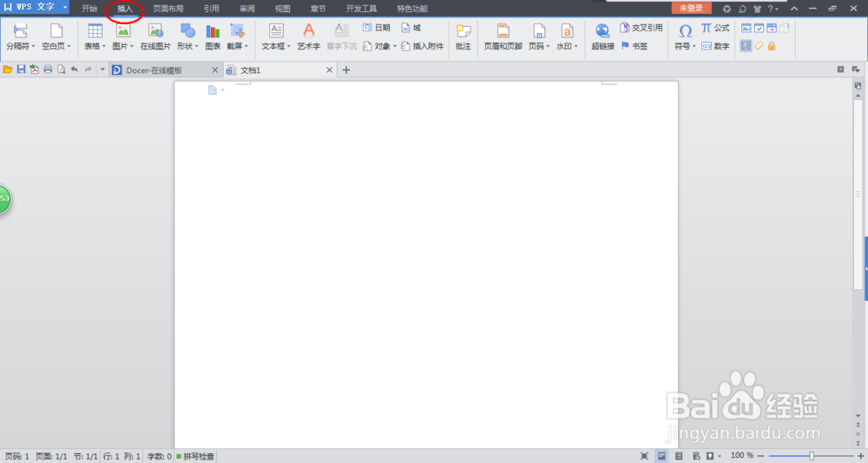Image resolution: width=868 pixels, height=463 pixels.
Task: Open the help question mark menu
Action: click(773, 9)
